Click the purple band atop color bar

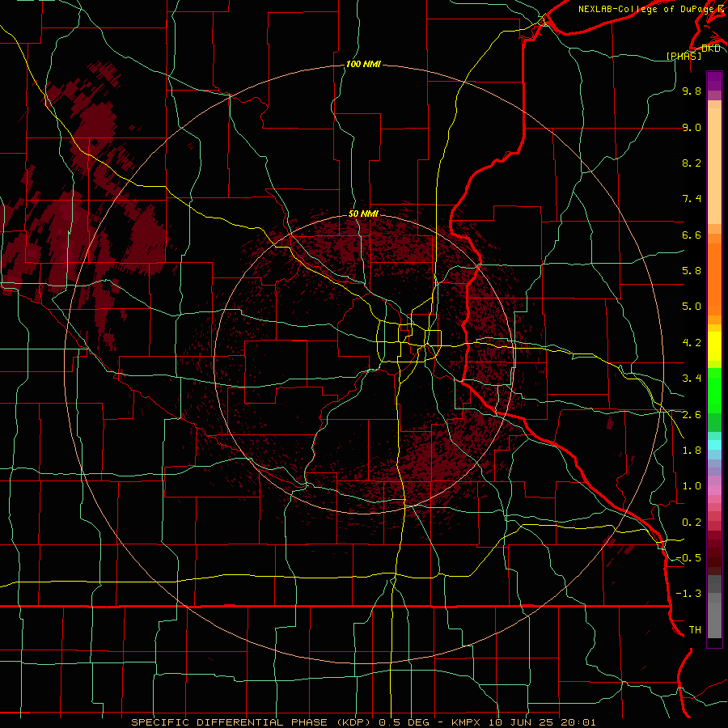pyautogui.click(x=714, y=81)
